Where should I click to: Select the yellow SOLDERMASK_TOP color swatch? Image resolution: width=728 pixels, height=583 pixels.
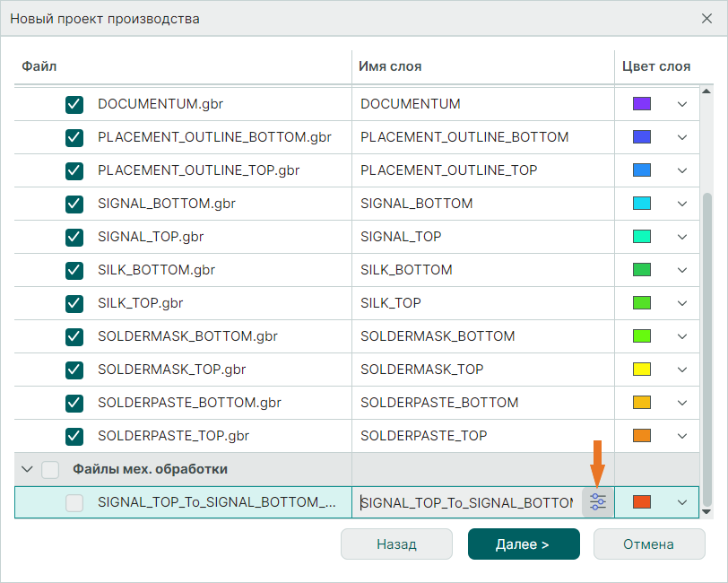pos(641,370)
